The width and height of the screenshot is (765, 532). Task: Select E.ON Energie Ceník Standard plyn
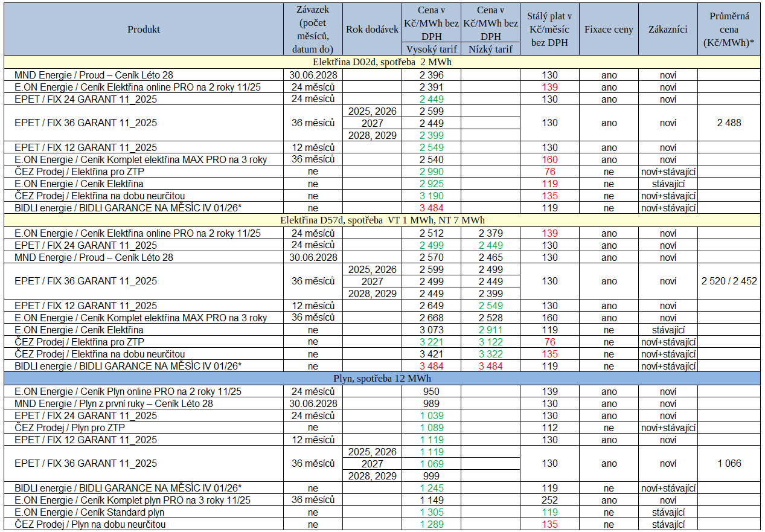pyautogui.click(x=89, y=512)
